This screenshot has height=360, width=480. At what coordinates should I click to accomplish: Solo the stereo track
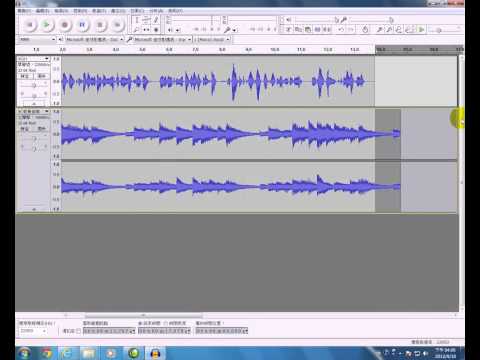41,129
